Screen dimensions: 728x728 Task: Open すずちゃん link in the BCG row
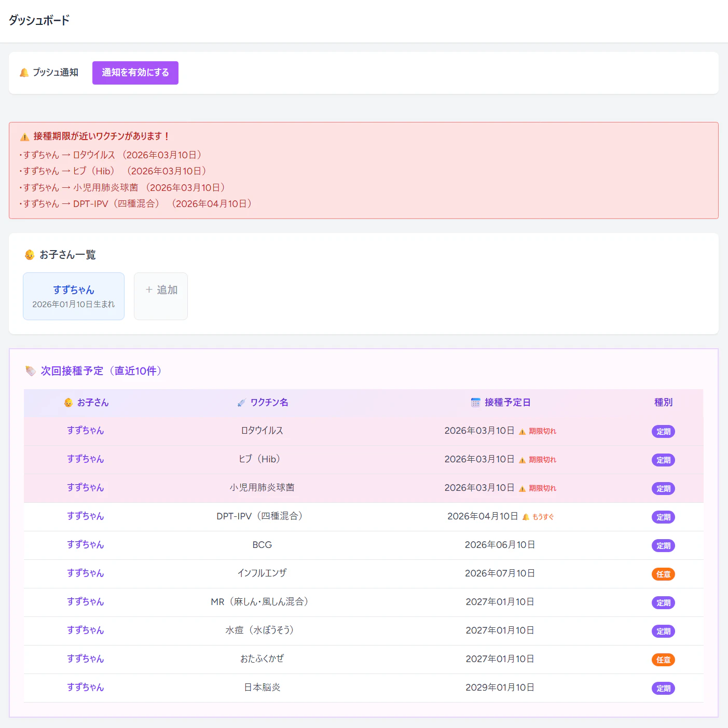coord(86,545)
